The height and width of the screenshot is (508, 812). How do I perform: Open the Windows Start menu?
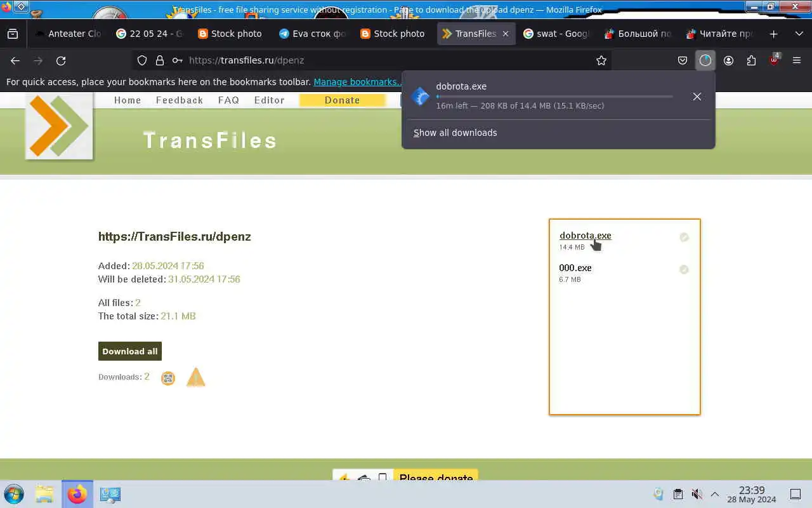tap(14, 494)
